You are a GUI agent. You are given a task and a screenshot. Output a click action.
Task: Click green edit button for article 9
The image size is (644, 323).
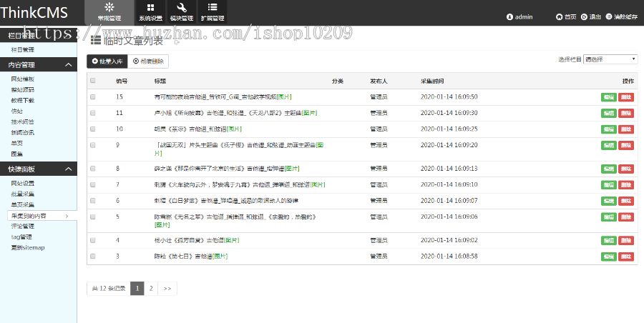pyautogui.click(x=609, y=145)
